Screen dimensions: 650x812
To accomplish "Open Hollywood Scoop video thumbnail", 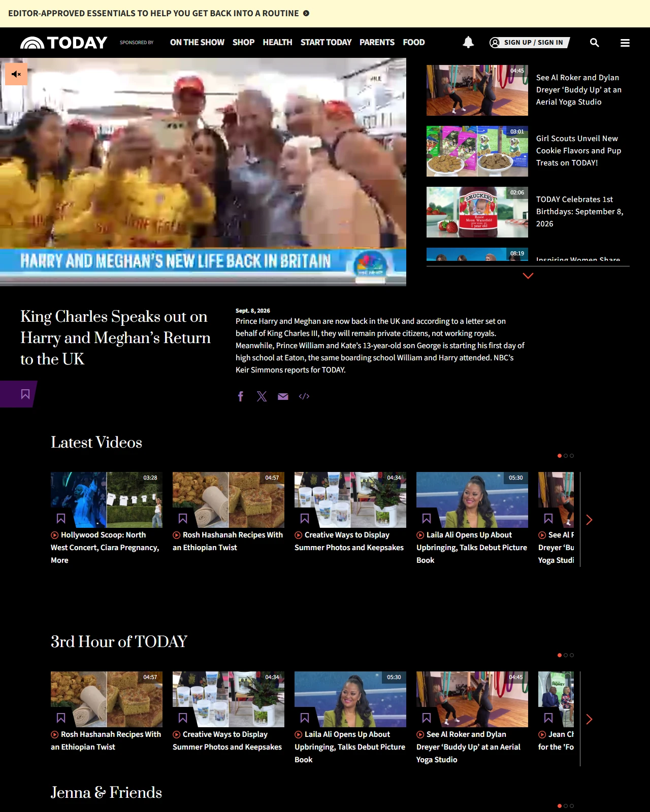I will (x=107, y=500).
